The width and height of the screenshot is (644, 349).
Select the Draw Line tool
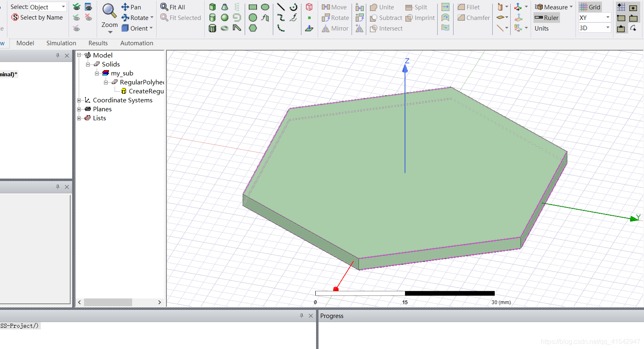(x=281, y=7)
